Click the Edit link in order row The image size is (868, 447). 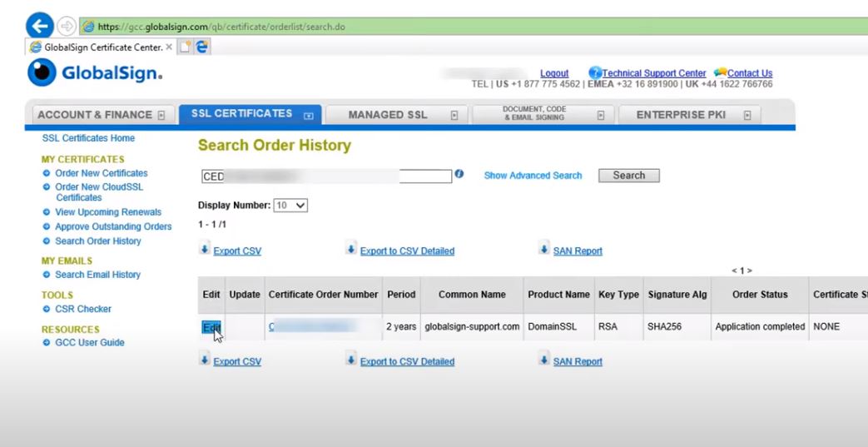click(x=211, y=327)
